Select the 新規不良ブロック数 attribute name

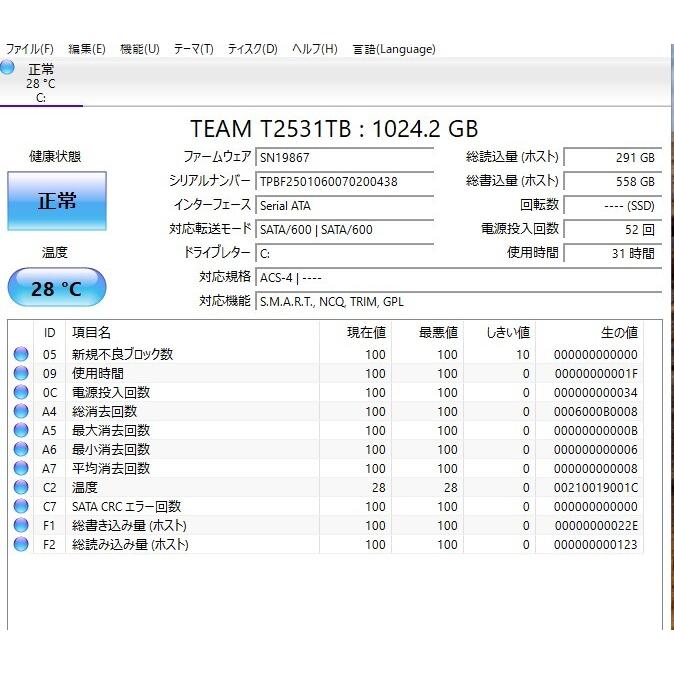click(123, 354)
